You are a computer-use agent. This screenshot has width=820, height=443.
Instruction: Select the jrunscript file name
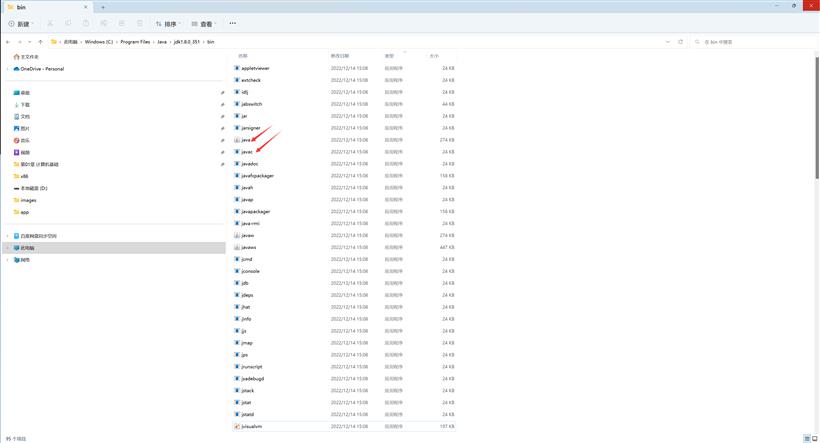point(252,367)
